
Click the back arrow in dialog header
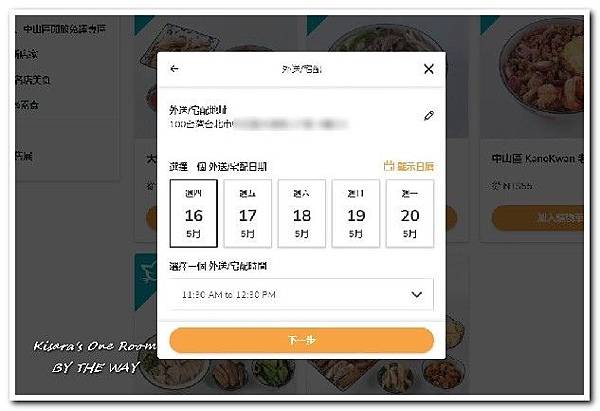[174, 69]
